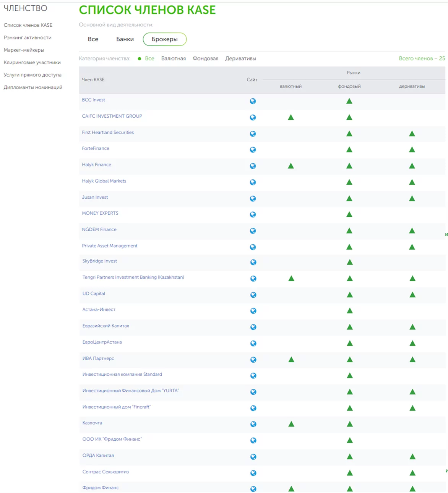The width and height of the screenshot is (448, 493).
Task: Click the Астана-Инвест globe icon
Action: click(253, 311)
